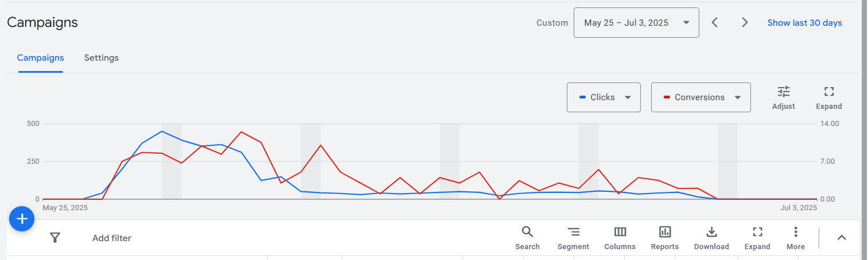Image resolution: width=868 pixels, height=260 pixels.
Task: Open the table Search tool
Action: 527,238
